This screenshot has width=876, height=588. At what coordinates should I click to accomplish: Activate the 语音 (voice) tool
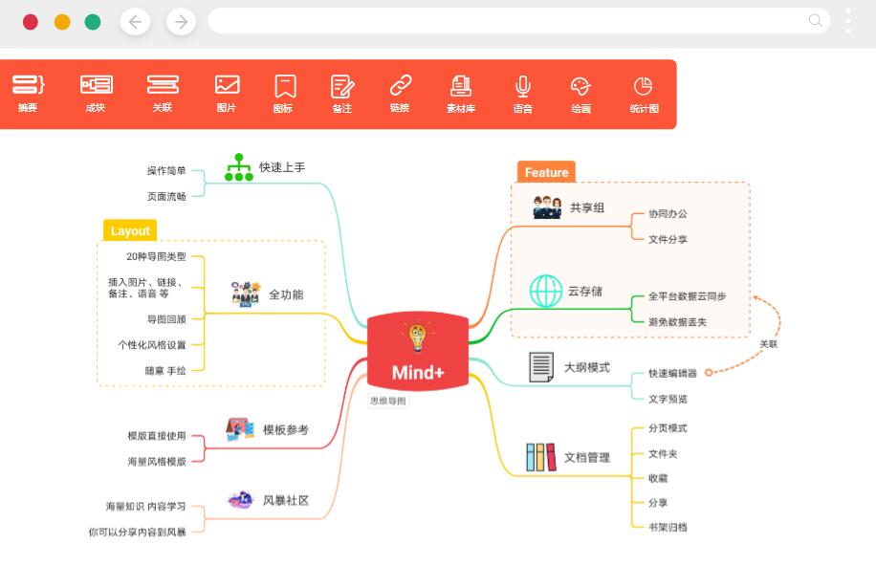pyautogui.click(x=522, y=93)
